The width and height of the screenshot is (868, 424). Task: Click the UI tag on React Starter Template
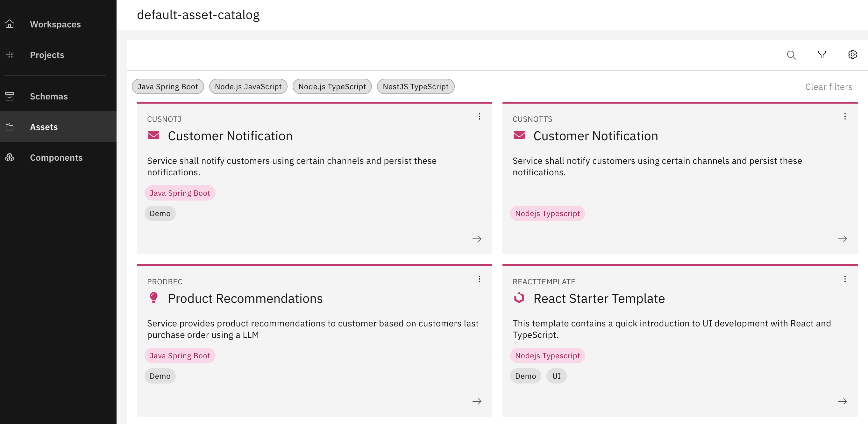point(556,376)
